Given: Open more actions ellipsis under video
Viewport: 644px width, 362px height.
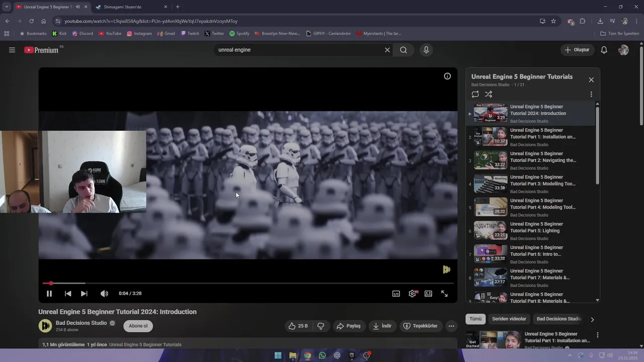Looking at the screenshot, I should 451,326.
